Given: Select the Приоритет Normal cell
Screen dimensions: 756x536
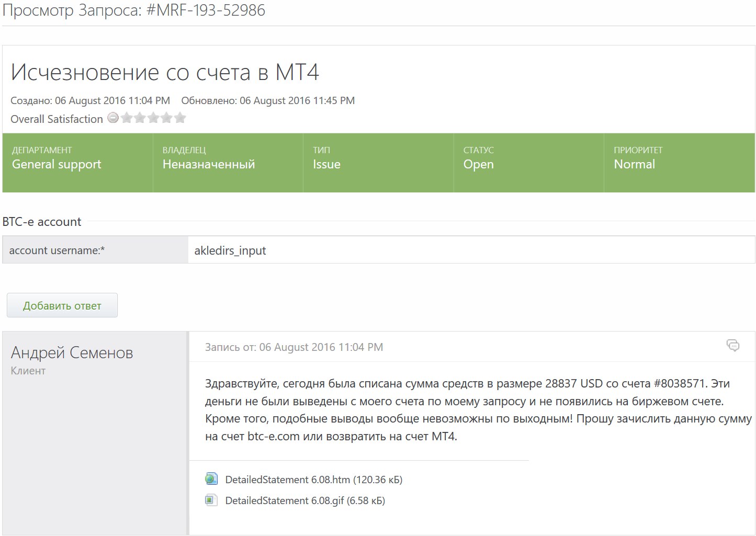Looking at the screenshot, I should click(x=679, y=163).
